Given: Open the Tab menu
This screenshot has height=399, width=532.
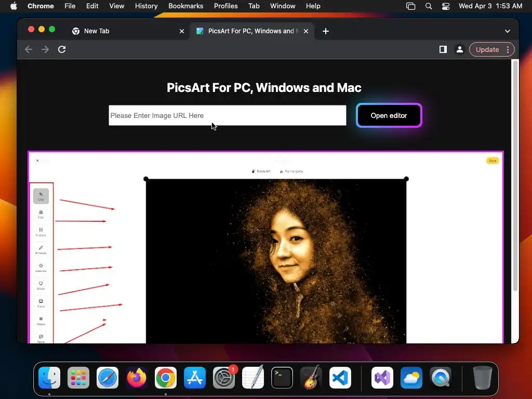Looking at the screenshot, I should pyautogui.click(x=254, y=6).
